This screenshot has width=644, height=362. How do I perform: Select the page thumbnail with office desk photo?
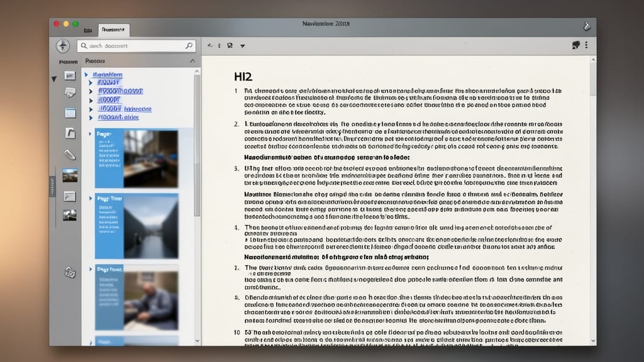tap(136, 158)
